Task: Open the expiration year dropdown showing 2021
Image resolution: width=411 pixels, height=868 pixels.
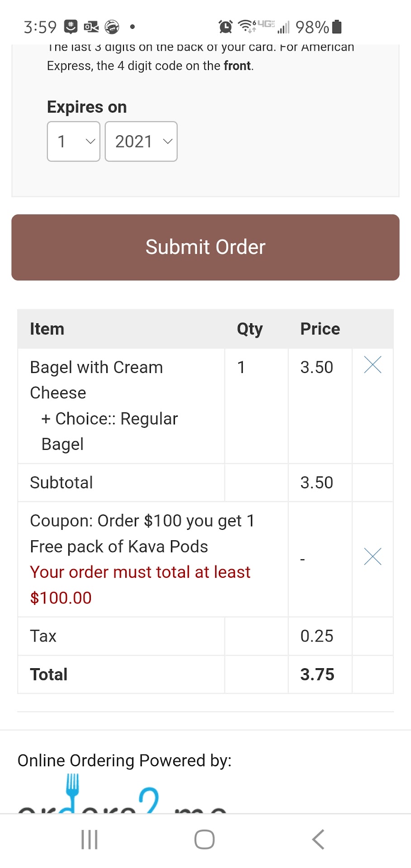Action: pos(141,142)
